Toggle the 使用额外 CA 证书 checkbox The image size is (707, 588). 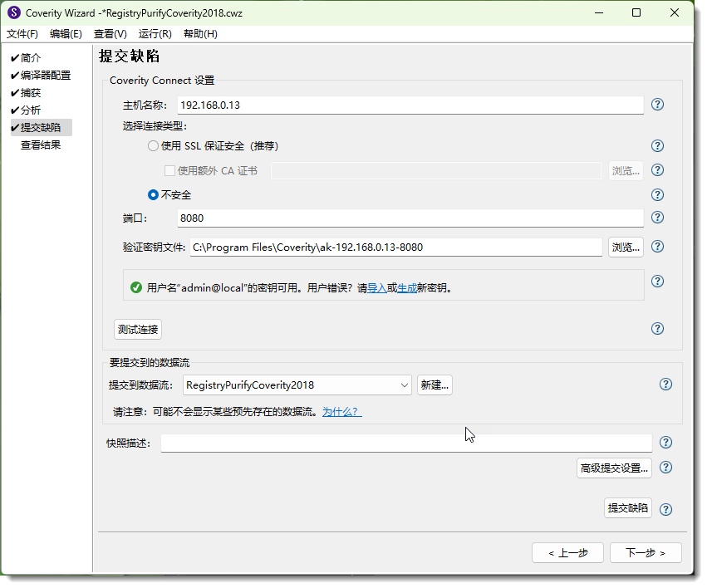[170, 171]
